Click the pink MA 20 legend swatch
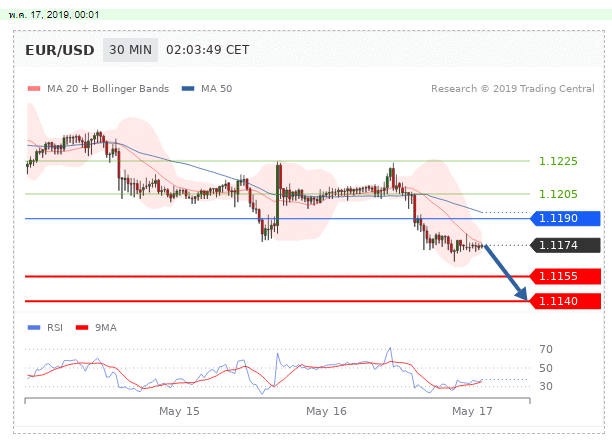Image resolution: width=612 pixels, height=442 pixels. tap(34, 89)
